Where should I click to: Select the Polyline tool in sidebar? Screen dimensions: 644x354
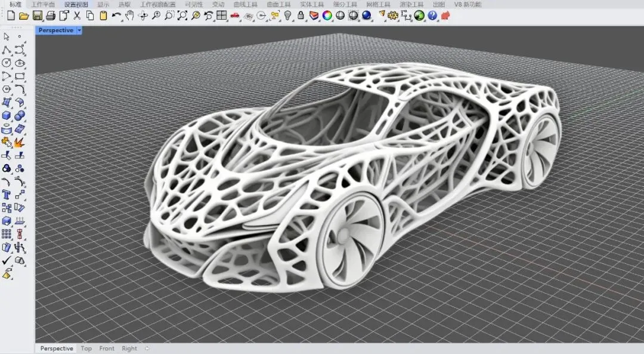[7, 50]
